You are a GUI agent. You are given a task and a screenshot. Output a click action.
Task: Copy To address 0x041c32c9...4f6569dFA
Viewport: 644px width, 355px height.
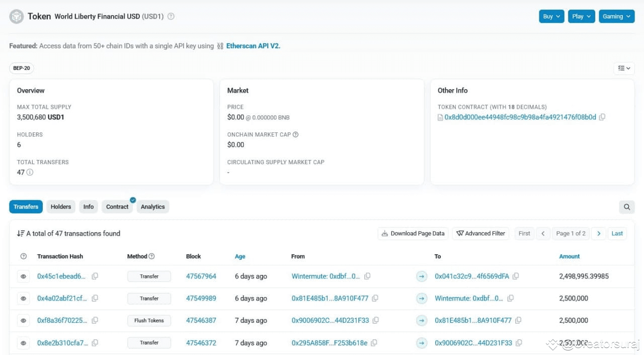(x=516, y=276)
